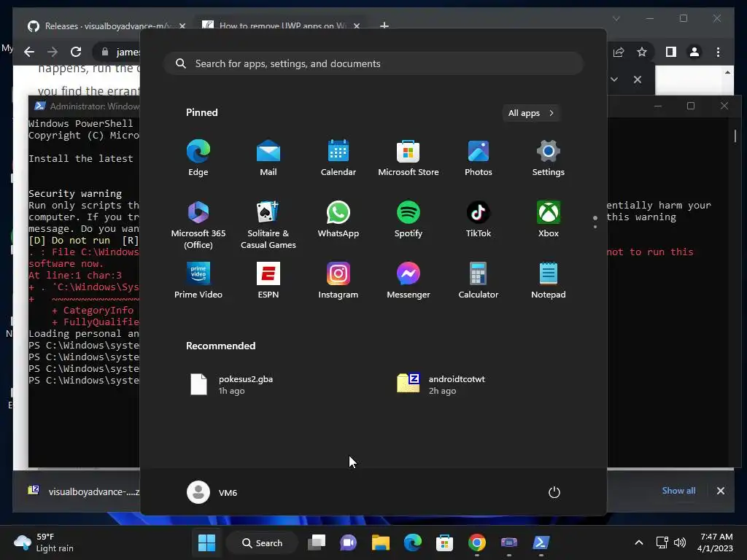The width and height of the screenshot is (747, 560).
Task: Open the VM6 user account menu
Action: click(x=212, y=492)
